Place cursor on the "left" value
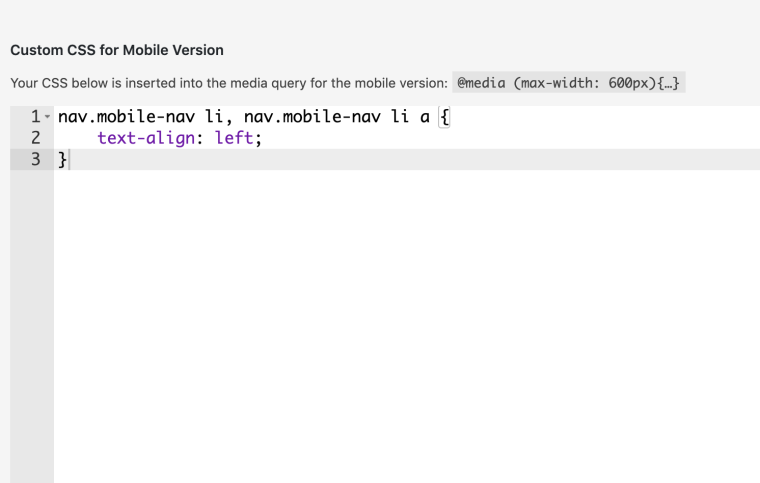Screen dimensions: 760x483 coord(234,139)
